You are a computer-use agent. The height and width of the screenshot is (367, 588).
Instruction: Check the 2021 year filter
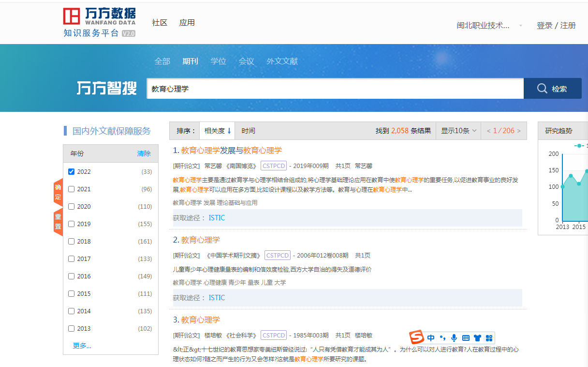point(72,189)
